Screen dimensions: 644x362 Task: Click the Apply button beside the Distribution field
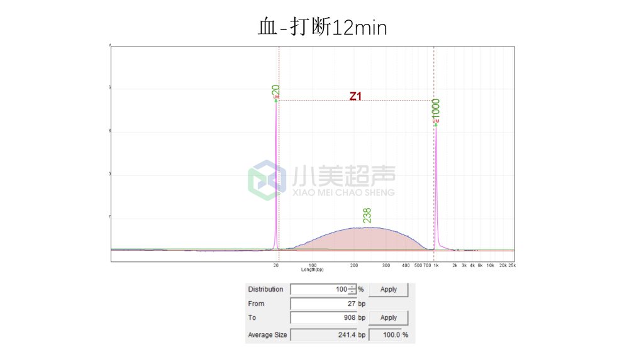(389, 289)
